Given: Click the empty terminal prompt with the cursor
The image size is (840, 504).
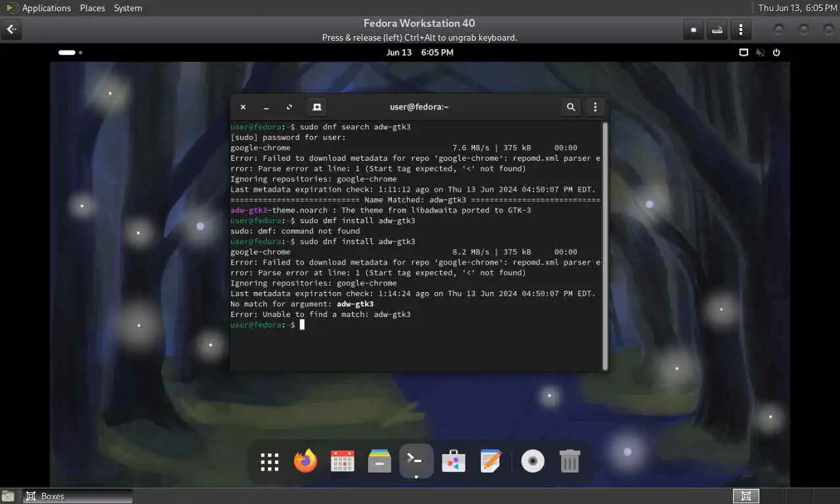Looking at the screenshot, I should click(267, 325).
